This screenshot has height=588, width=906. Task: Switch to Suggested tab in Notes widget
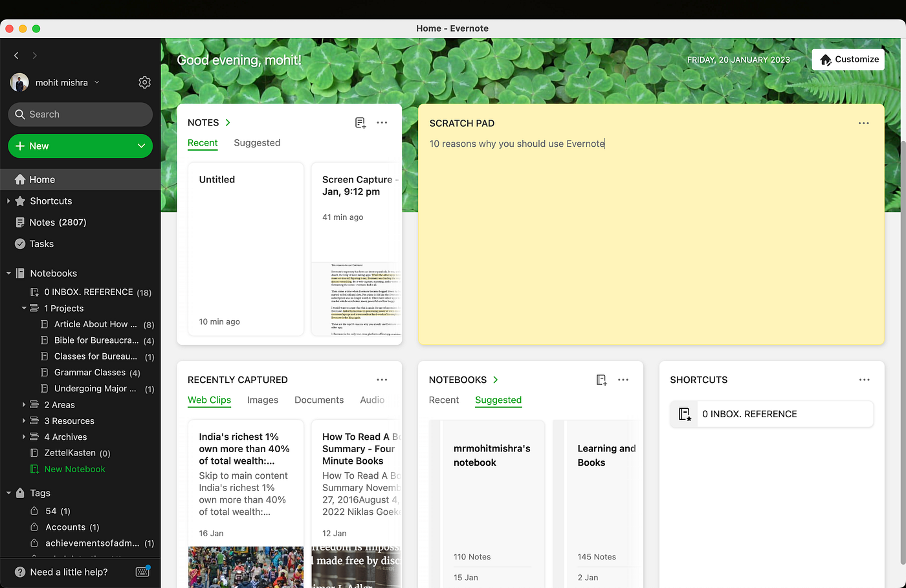pyautogui.click(x=257, y=143)
